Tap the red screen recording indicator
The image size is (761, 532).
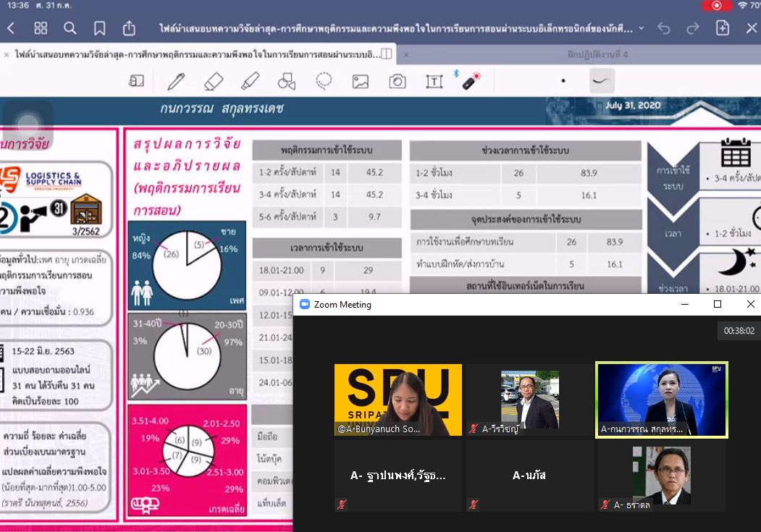tap(716, 5)
